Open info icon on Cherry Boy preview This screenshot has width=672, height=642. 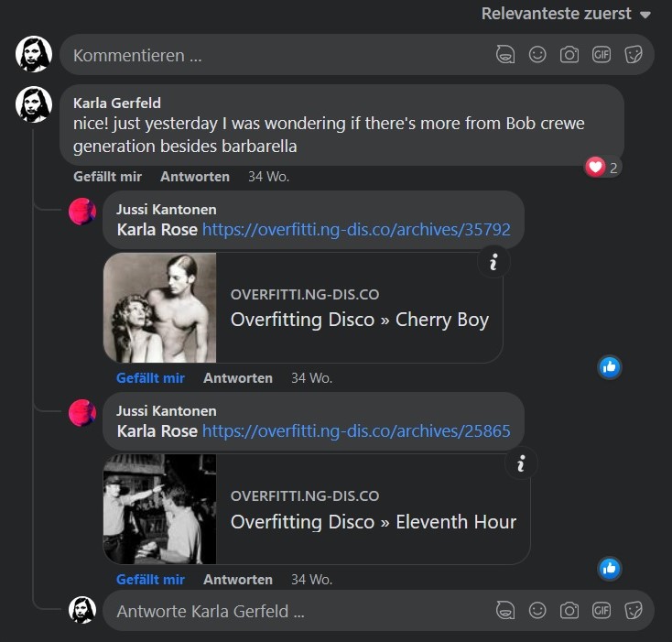[x=493, y=263]
